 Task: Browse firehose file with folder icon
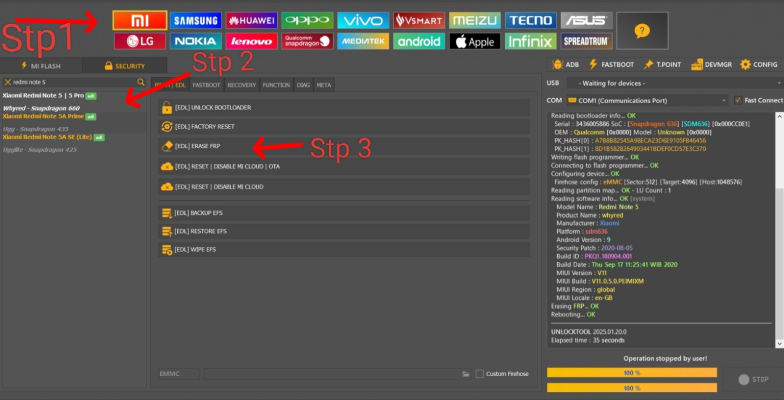point(466,374)
